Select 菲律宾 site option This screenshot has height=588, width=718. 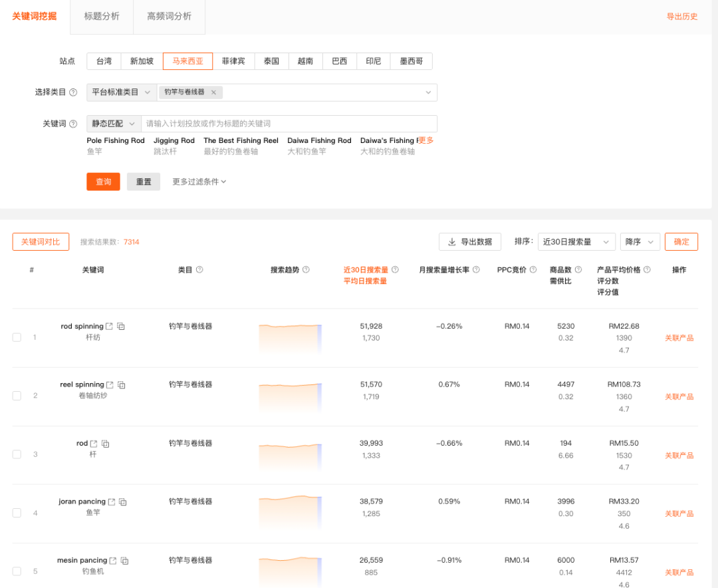pos(233,61)
